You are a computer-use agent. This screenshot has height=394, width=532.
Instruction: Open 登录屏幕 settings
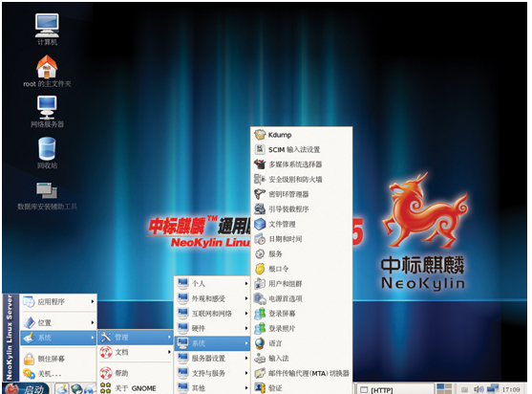point(301,314)
